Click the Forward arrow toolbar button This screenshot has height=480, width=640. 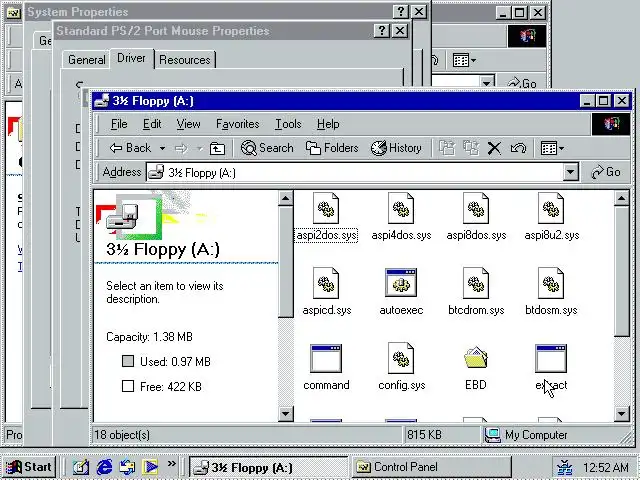181,148
